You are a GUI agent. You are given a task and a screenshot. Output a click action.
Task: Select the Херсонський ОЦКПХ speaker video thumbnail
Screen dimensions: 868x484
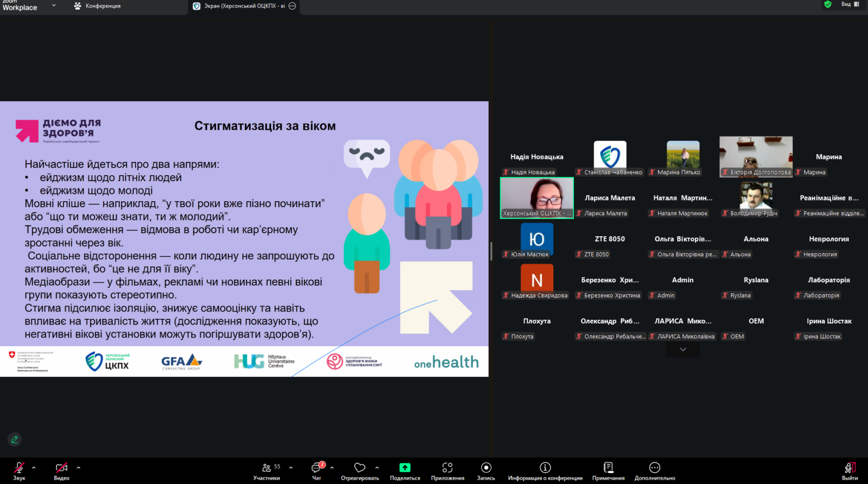(537, 198)
